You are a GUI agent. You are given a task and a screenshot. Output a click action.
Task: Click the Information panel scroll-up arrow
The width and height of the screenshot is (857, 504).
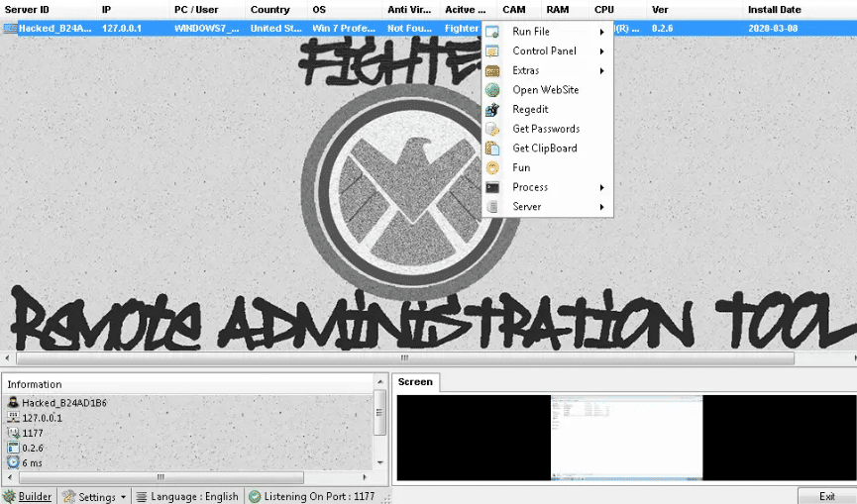click(379, 381)
